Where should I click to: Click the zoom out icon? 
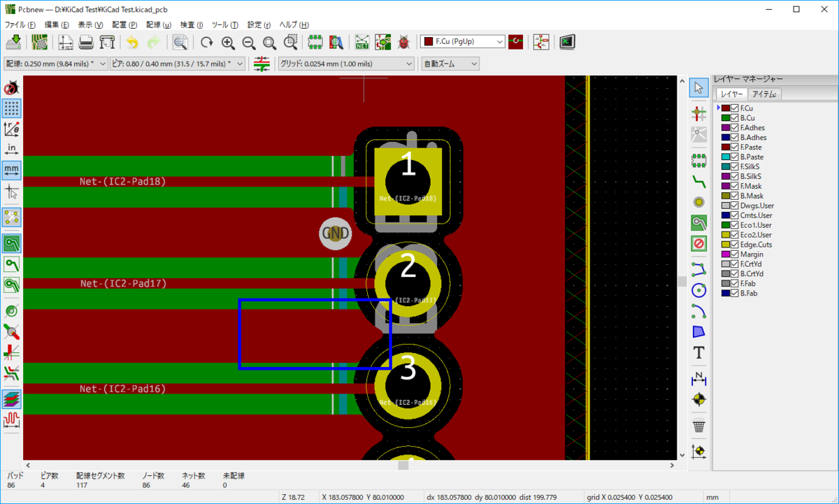point(248,42)
